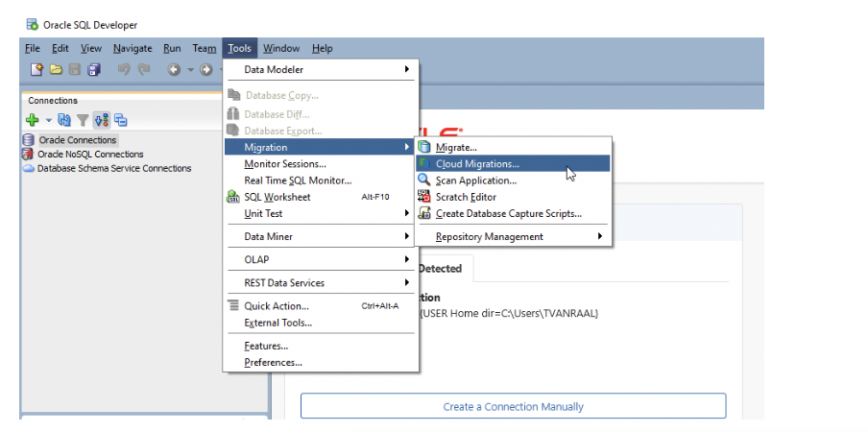
Task: Click the Open folder toolbar icon
Action: coord(56,70)
